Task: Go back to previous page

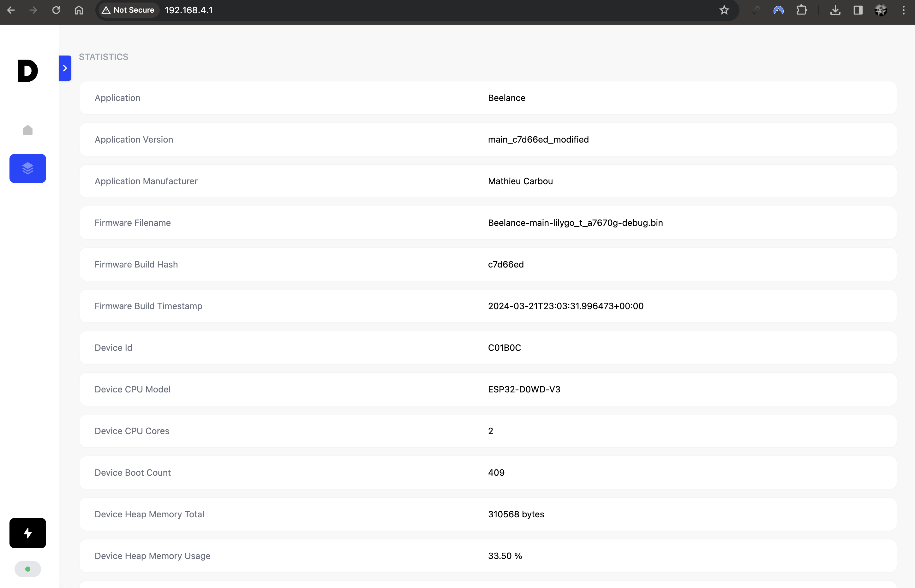Action: pyautogui.click(x=11, y=10)
